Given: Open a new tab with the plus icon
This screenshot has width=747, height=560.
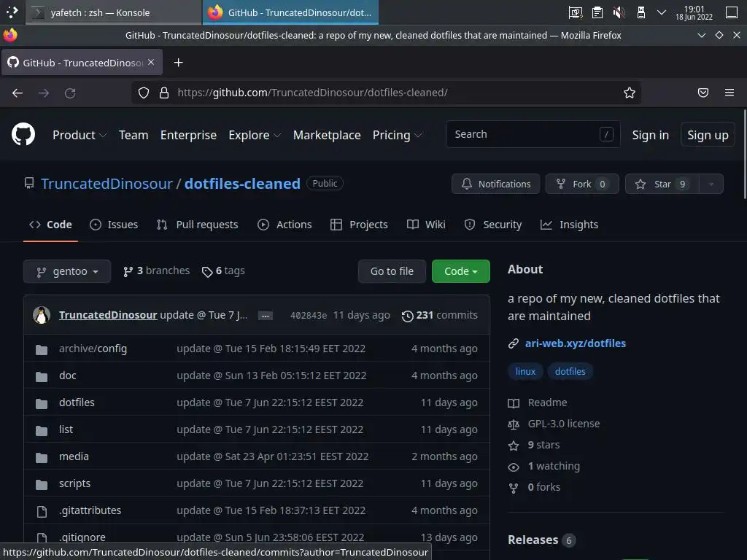Looking at the screenshot, I should (178, 63).
